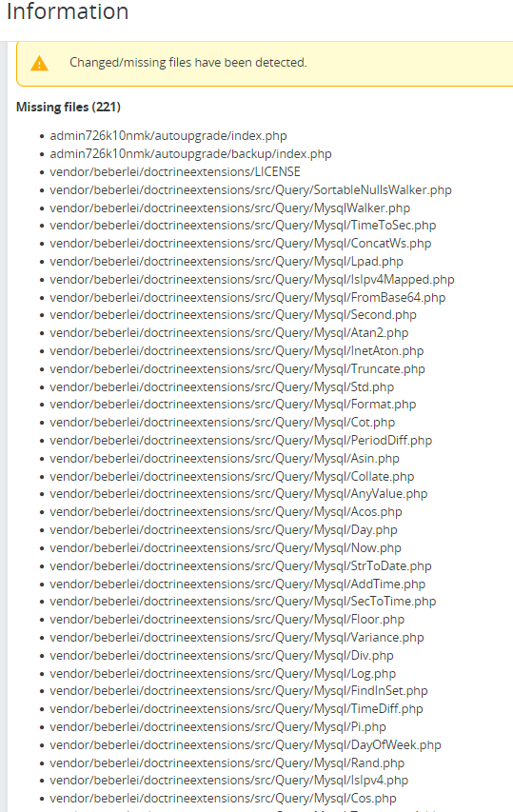The width and height of the screenshot is (513, 812).
Task: Click the Truncate.php missing file line
Action: [237, 369]
